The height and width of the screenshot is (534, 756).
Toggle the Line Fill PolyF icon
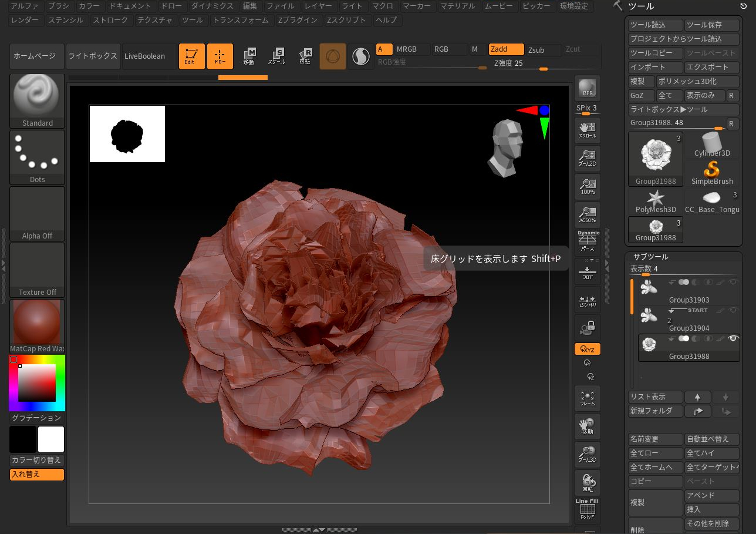588,509
